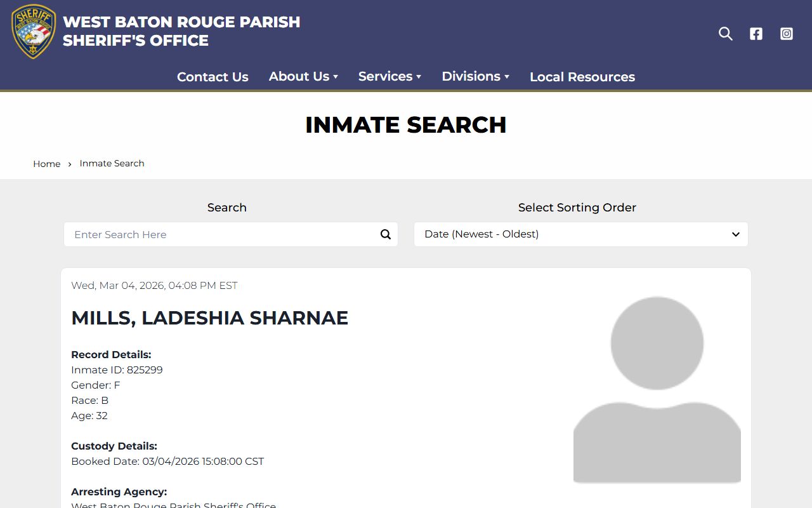Click the Race: B line

89,400
